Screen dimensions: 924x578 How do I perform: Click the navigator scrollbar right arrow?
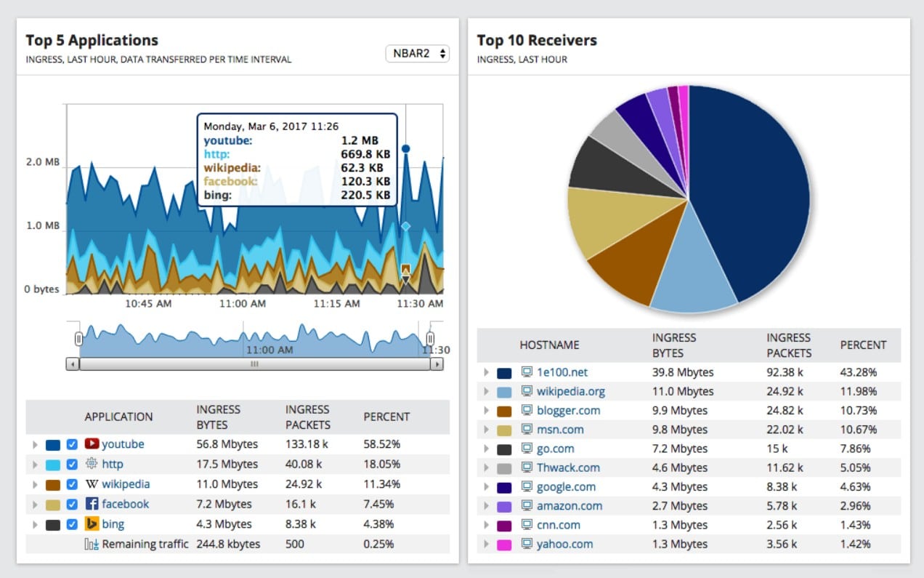[437, 364]
